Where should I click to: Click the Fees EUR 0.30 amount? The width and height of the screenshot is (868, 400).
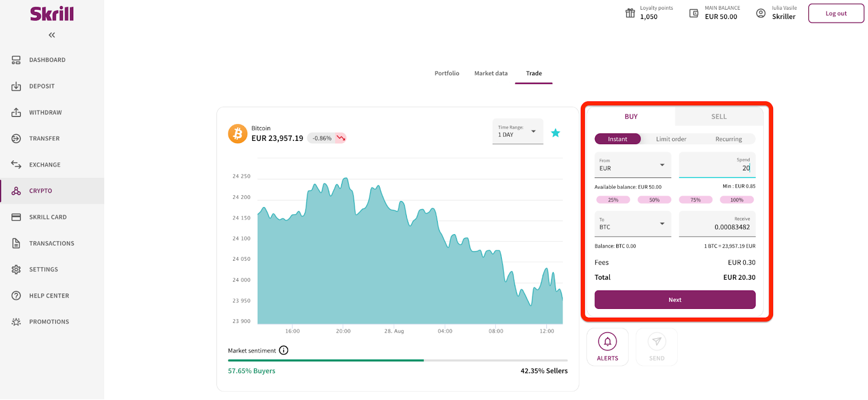742,262
